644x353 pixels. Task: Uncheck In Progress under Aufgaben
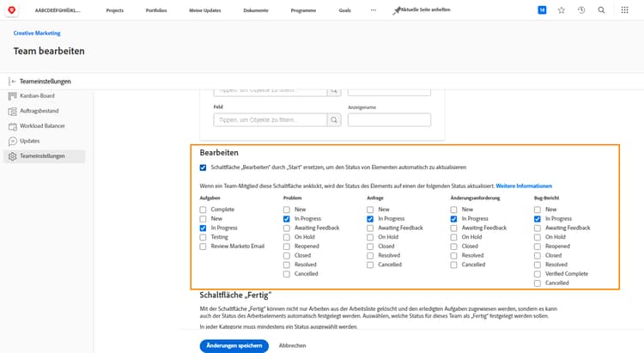click(203, 228)
